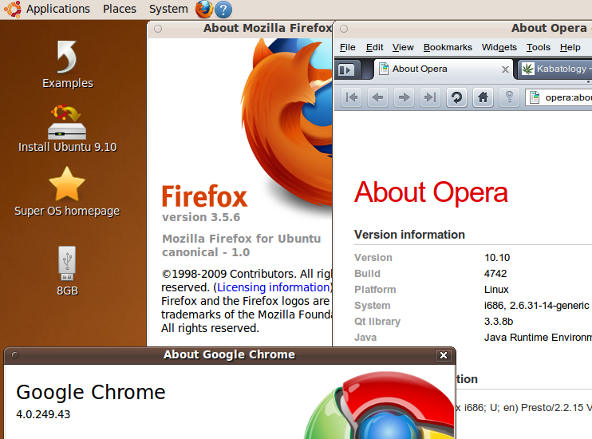Click the Kabatology tab leaf favicon

pyautogui.click(x=528, y=69)
